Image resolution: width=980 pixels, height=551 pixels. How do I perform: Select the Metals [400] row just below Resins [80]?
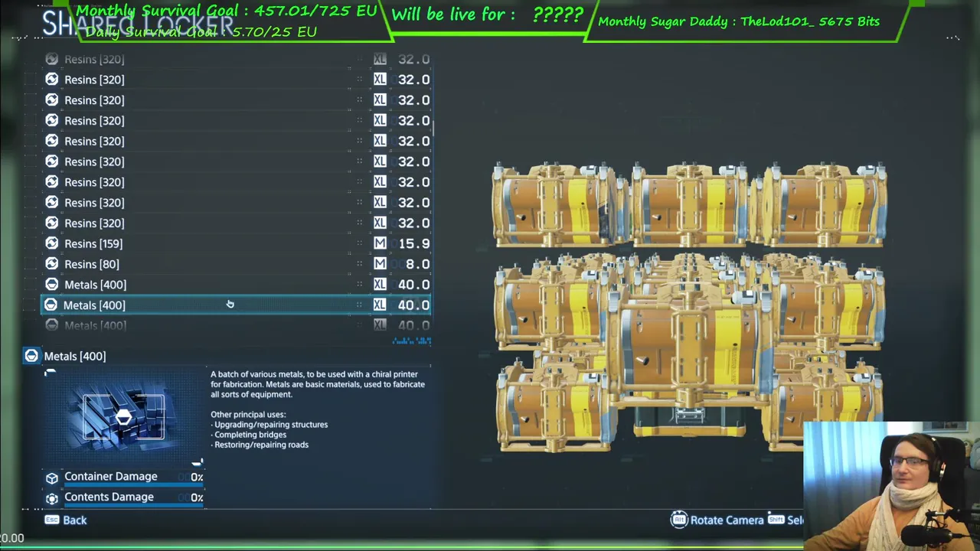236,285
